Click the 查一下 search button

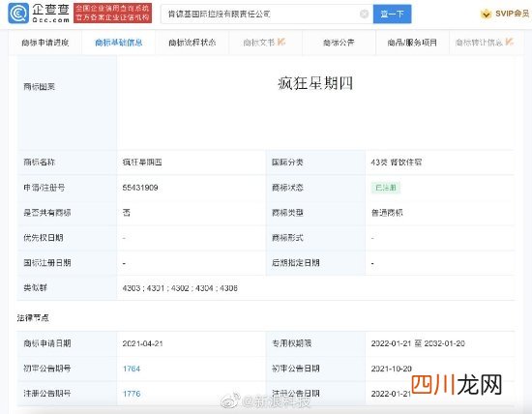pyautogui.click(x=392, y=14)
